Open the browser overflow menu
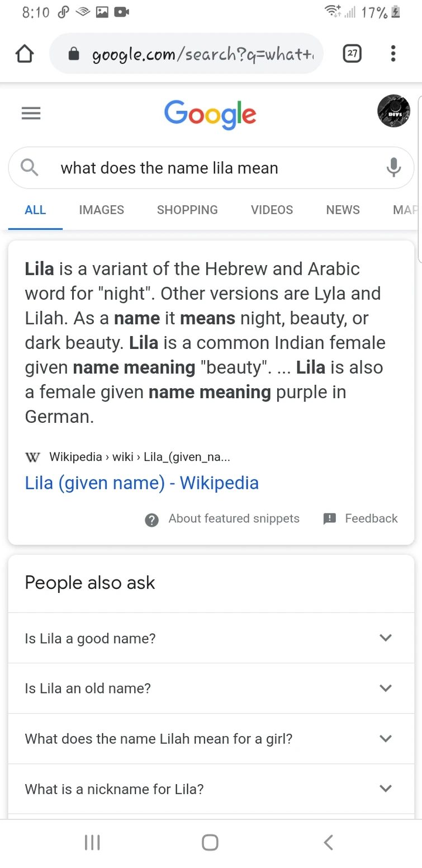The width and height of the screenshot is (422, 868). [393, 53]
